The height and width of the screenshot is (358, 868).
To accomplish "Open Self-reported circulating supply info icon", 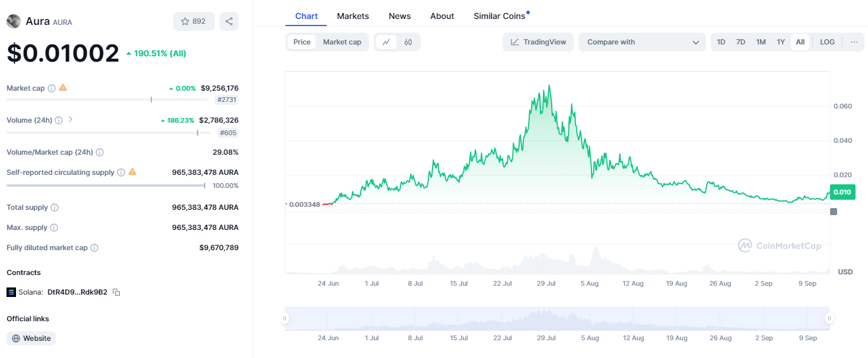I will [121, 172].
